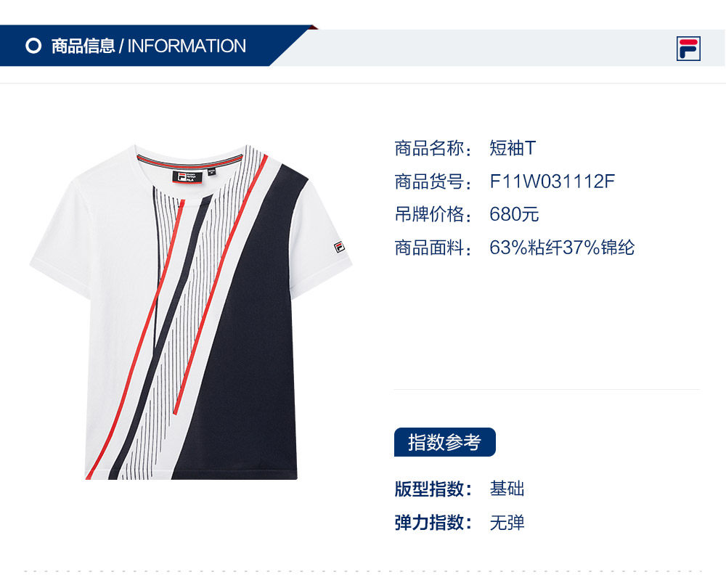This screenshot has height=588, width=726.
Task: Click the white circle icon before 商品信息
Action: (x=33, y=46)
